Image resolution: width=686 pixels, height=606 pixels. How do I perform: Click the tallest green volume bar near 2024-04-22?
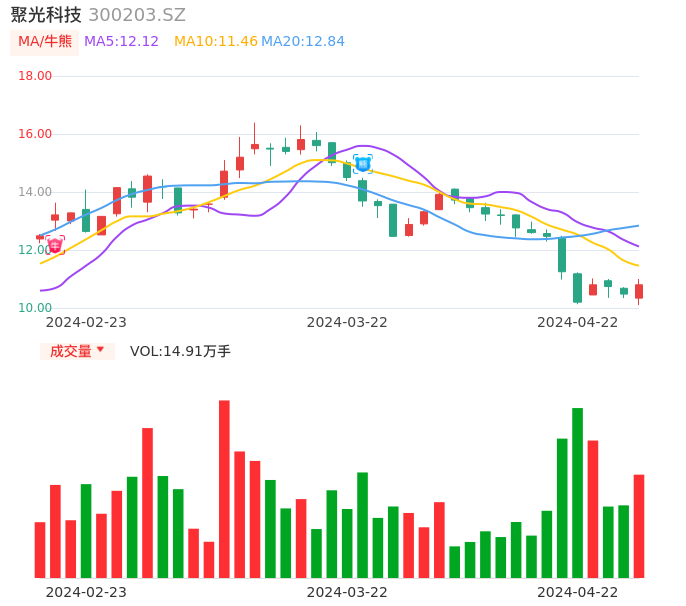coord(578,493)
